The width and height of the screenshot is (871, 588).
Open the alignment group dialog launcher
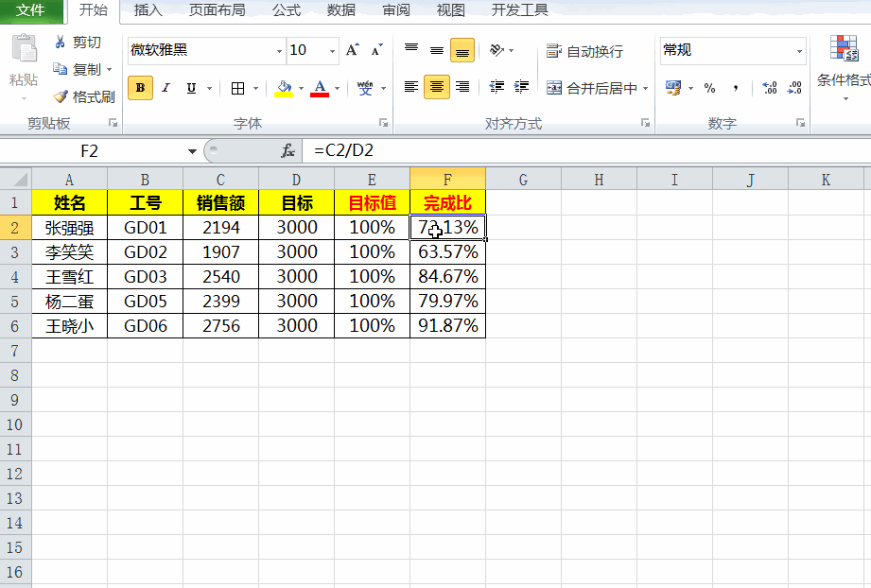point(645,123)
